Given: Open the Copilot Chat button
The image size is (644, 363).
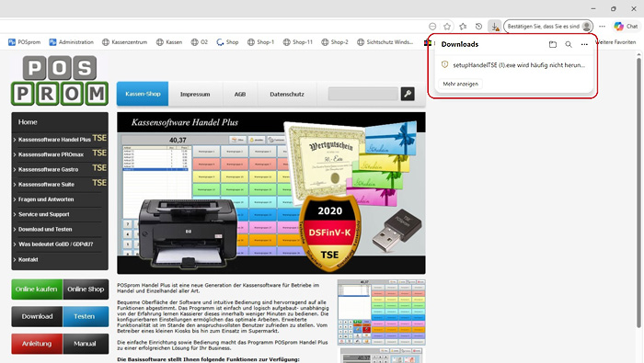Looking at the screenshot, I should [x=626, y=27].
